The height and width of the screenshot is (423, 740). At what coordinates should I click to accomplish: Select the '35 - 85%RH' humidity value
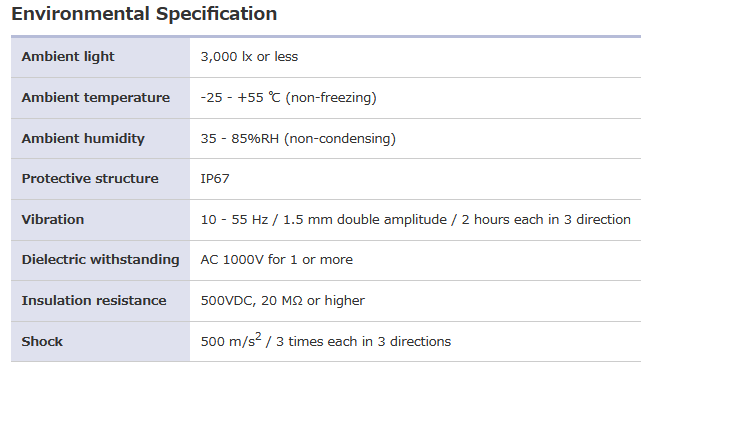(240, 139)
